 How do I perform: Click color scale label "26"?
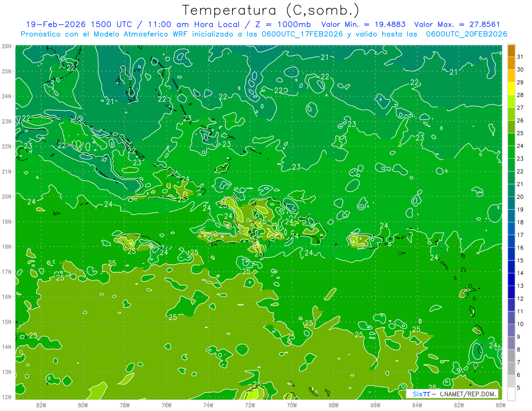tap(520, 120)
